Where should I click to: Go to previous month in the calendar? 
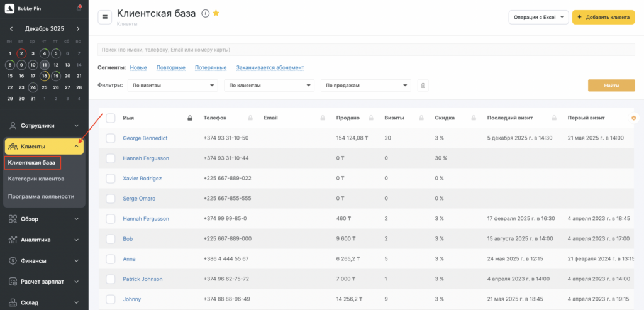[x=11, y=29]
